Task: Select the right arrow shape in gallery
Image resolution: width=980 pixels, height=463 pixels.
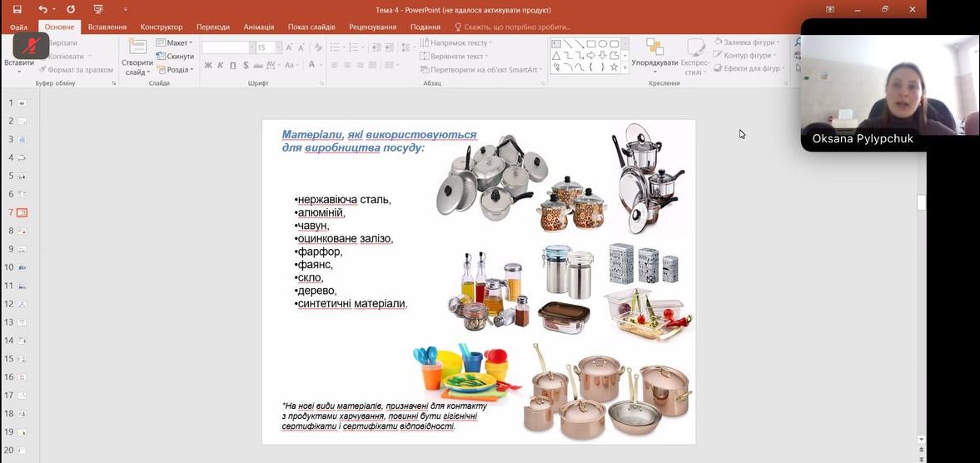Action: (591, 55)
